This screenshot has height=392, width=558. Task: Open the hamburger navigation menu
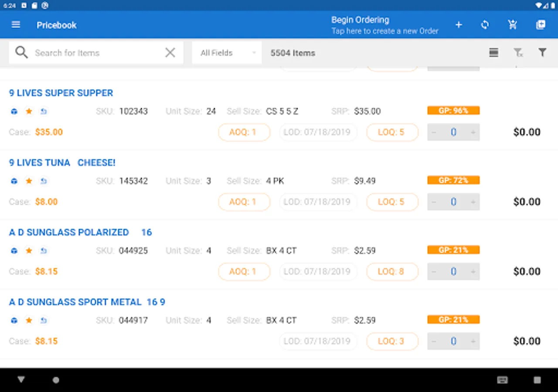pos(16,25)
